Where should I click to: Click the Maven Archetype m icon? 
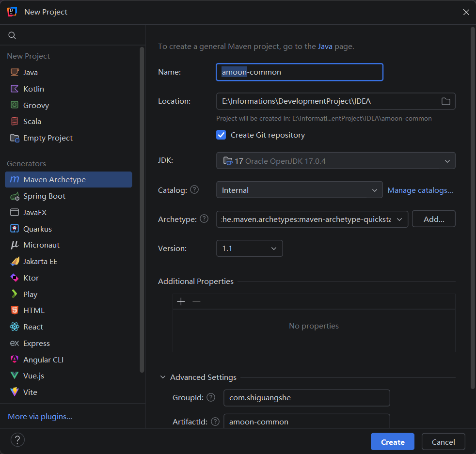(x=15, y=179)
